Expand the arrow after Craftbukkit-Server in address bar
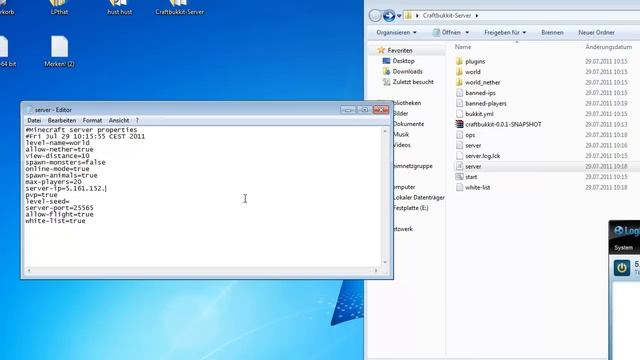 [x=477, y=16]
